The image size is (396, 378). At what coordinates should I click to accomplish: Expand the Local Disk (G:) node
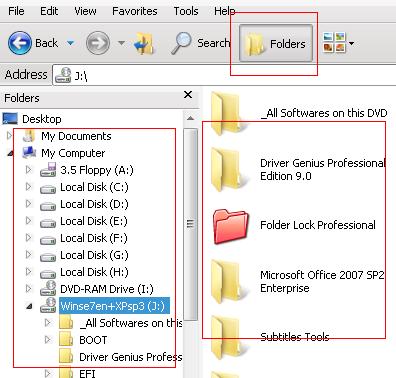(x=29, y=255)
